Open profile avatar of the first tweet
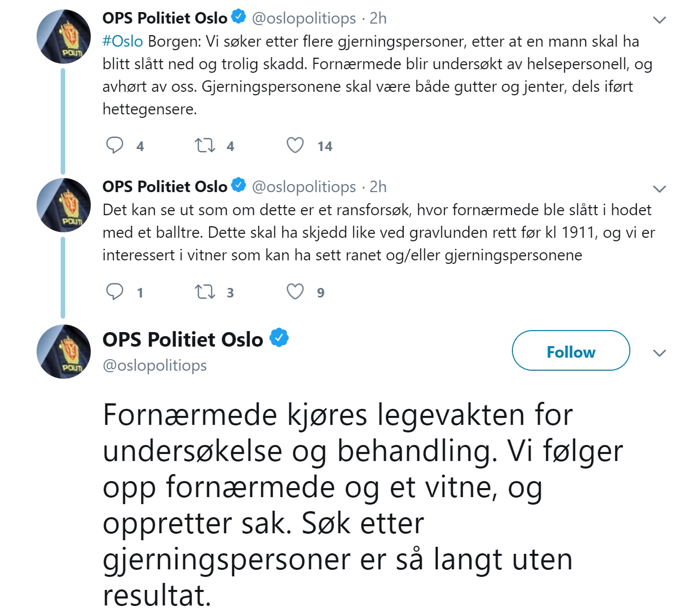Viewport: 700px width, 613px height. [64, 36]
